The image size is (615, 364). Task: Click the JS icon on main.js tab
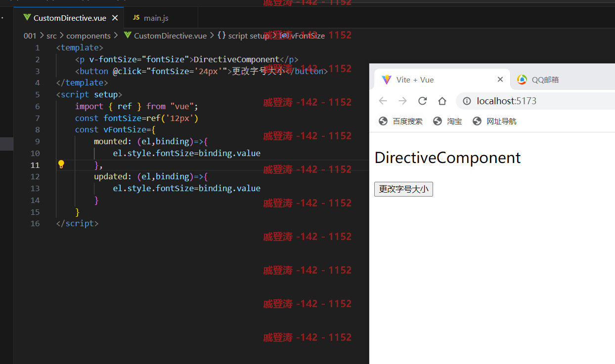tap(136, 18)
